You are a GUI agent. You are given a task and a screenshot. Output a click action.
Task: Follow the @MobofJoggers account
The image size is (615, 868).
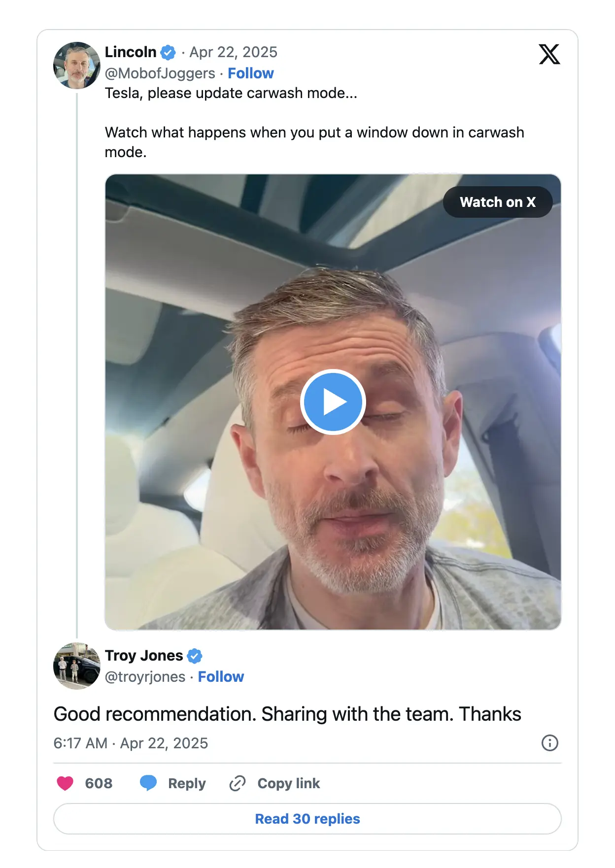pos(250,73)
